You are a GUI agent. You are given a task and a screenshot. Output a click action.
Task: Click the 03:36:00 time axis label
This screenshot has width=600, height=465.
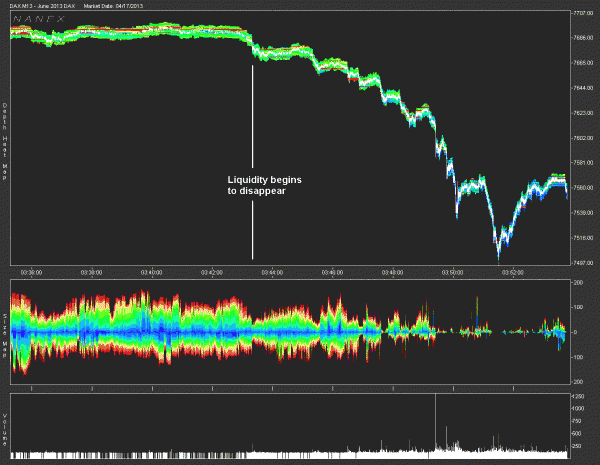click(31, 272)
